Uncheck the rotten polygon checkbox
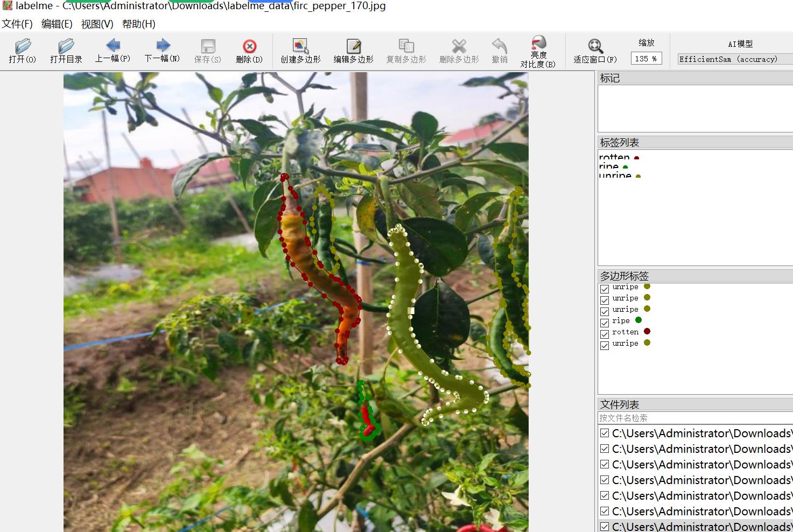This screenshot has width=793, height=532. pos(605,334)
